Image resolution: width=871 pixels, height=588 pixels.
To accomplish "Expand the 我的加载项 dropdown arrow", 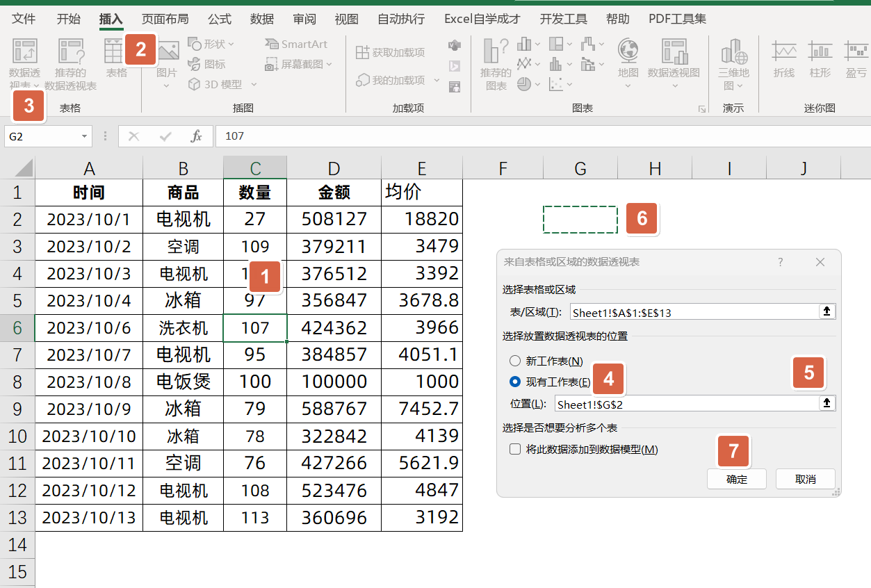I will [437, 80].
